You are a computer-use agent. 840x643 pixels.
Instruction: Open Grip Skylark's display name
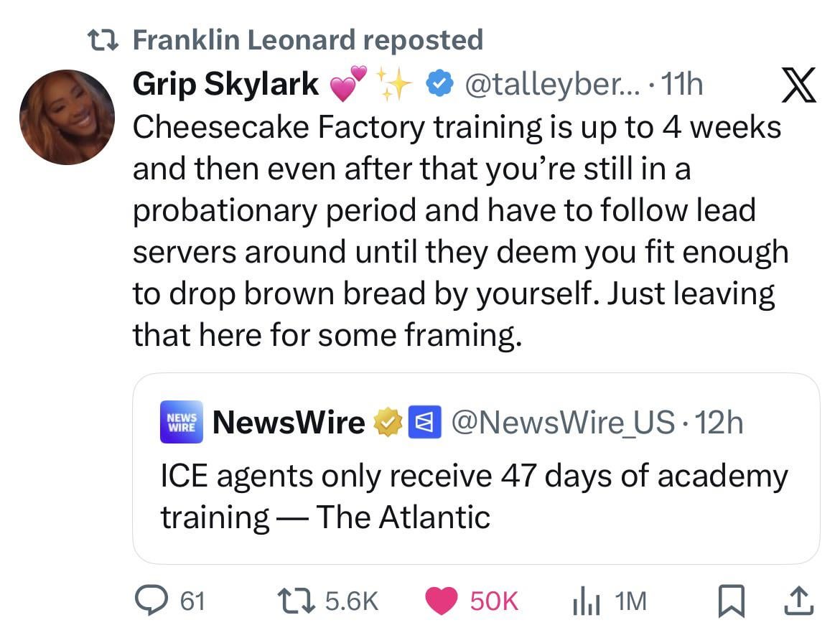coord(225,85)
